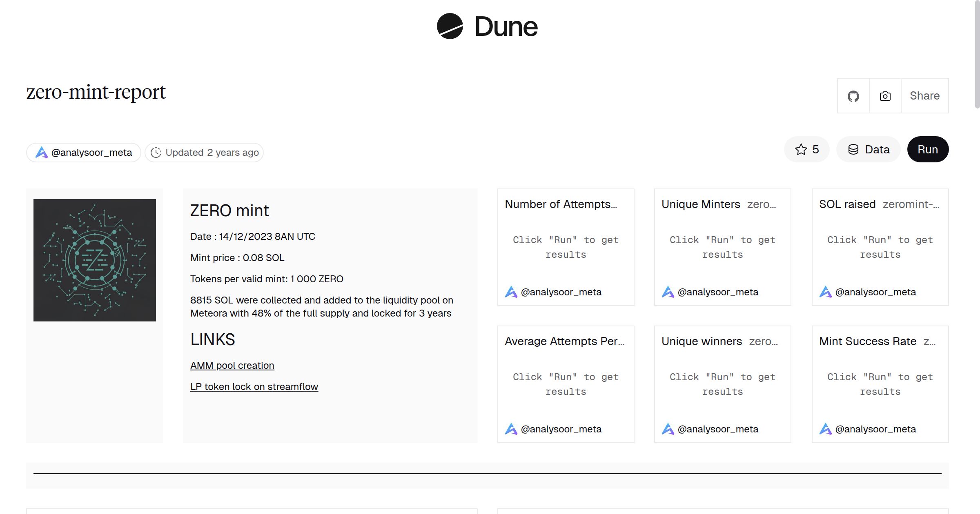
Task: Click the Dune logo icon
Action: [450, 27]
